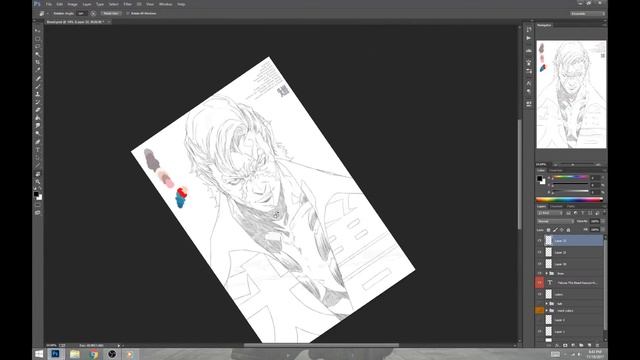Open the layer filter Kind dropdown

(549, 213)
